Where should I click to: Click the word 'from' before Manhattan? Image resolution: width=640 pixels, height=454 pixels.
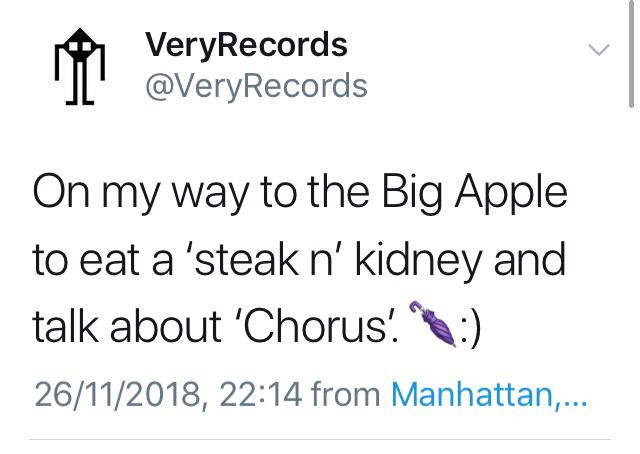coord(345,394)
